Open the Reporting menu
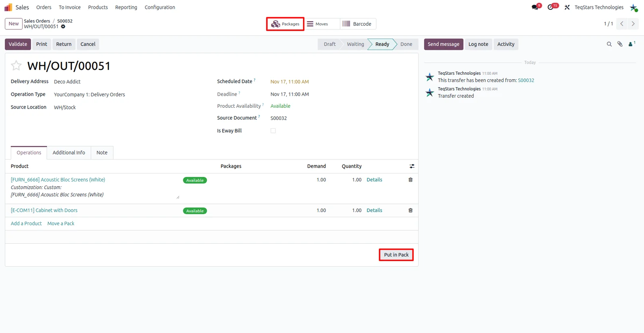The height and width of the screenshot is (333, 644). coord(126,7)
